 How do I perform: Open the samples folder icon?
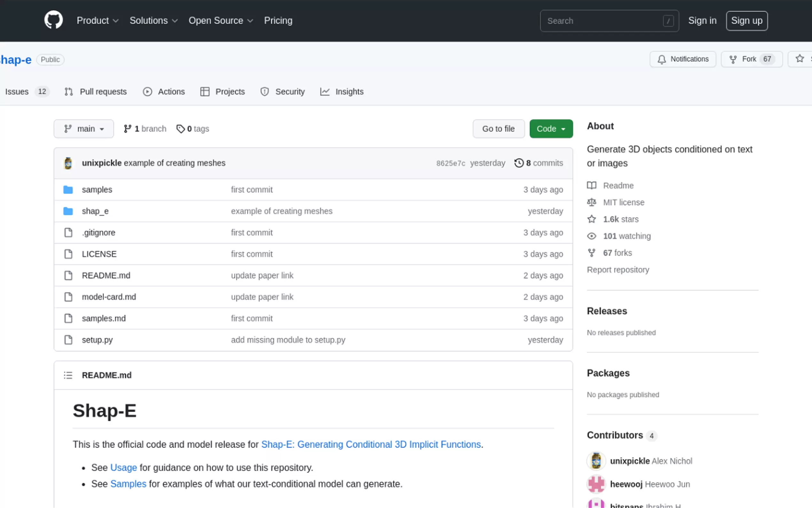68,189
